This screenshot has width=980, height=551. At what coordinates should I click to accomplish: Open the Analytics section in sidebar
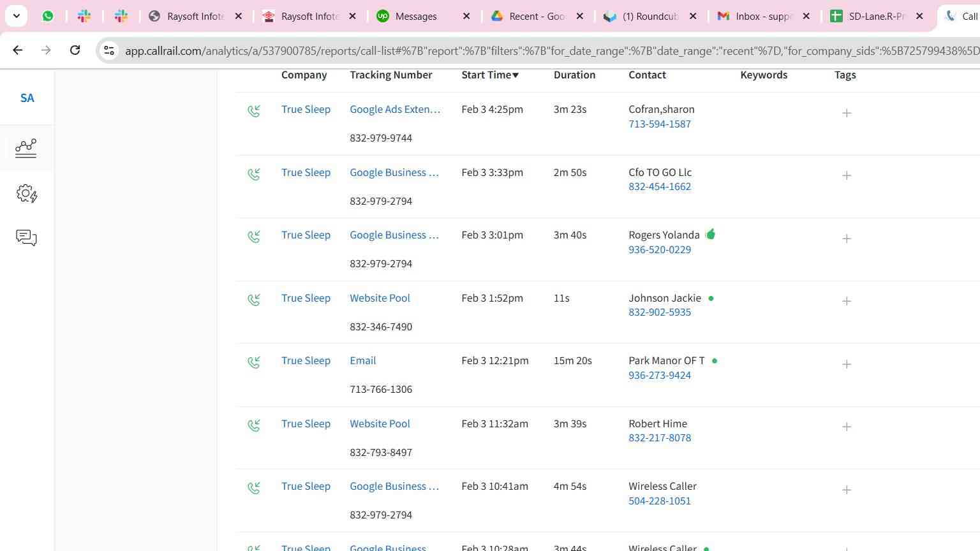[26, 148]
